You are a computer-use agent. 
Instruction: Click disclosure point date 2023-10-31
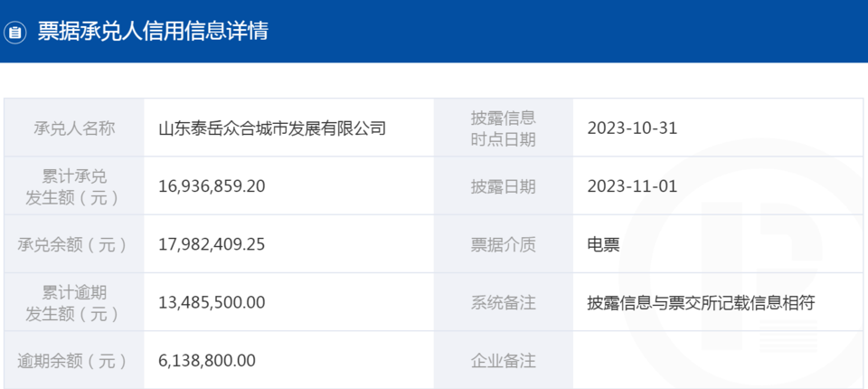tap(632, 128)
